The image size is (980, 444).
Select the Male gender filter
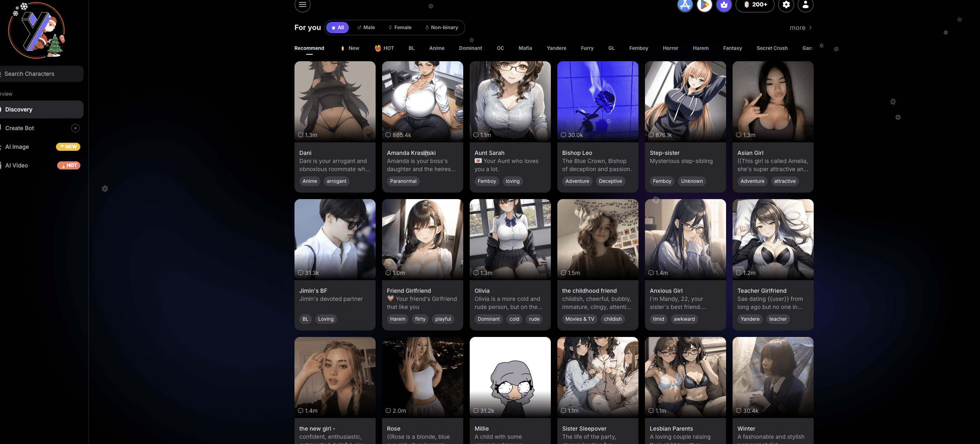(x=366, y=28)
